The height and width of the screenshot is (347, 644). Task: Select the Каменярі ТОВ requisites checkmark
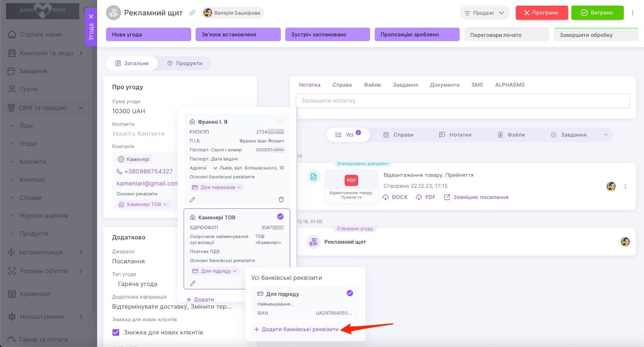(x=281, y=217)
